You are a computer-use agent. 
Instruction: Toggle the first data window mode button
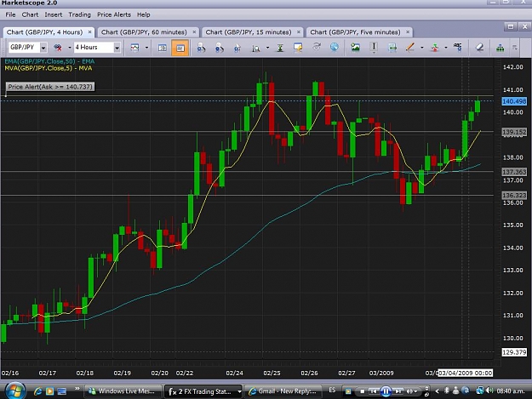(163, 48)
